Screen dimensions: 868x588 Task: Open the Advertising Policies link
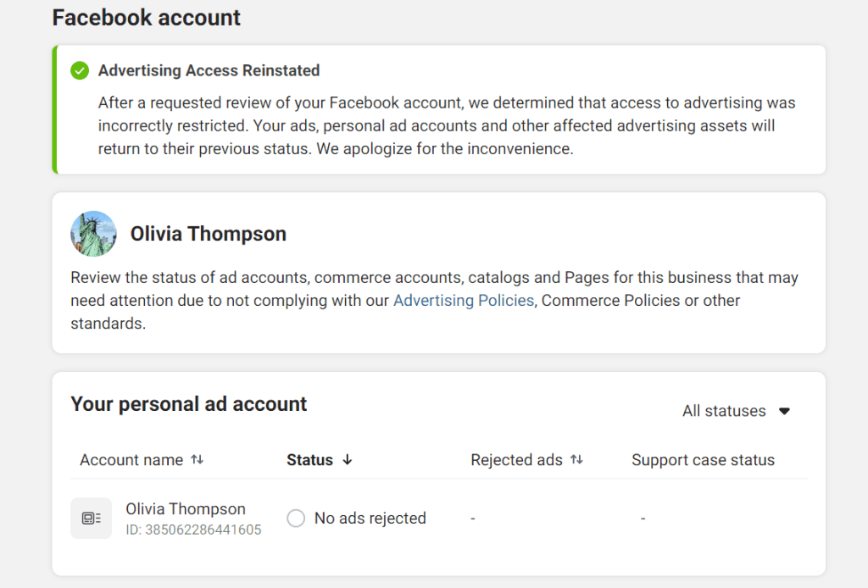[464, 300]
